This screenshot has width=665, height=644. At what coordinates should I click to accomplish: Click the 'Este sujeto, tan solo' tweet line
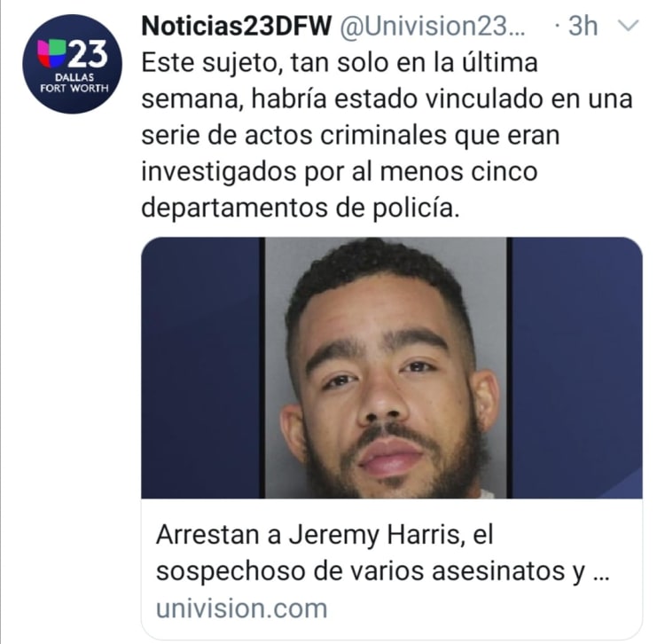point(340,63)
